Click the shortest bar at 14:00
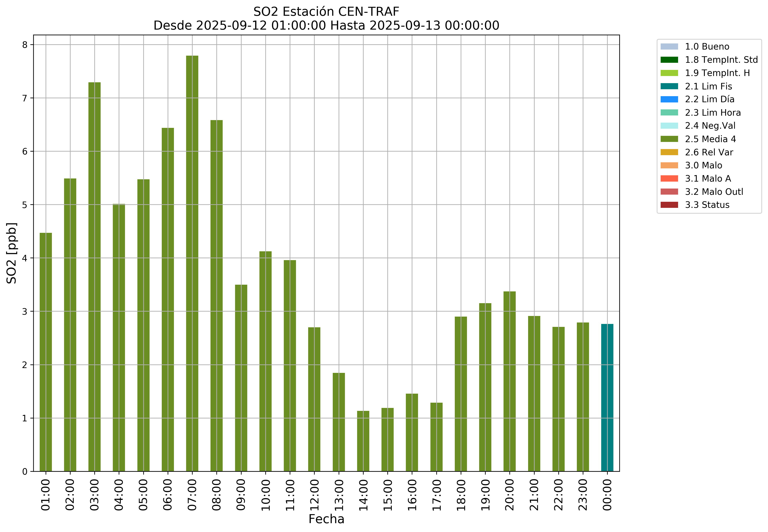This screenshot has height=532, width=768. point(363,441)
